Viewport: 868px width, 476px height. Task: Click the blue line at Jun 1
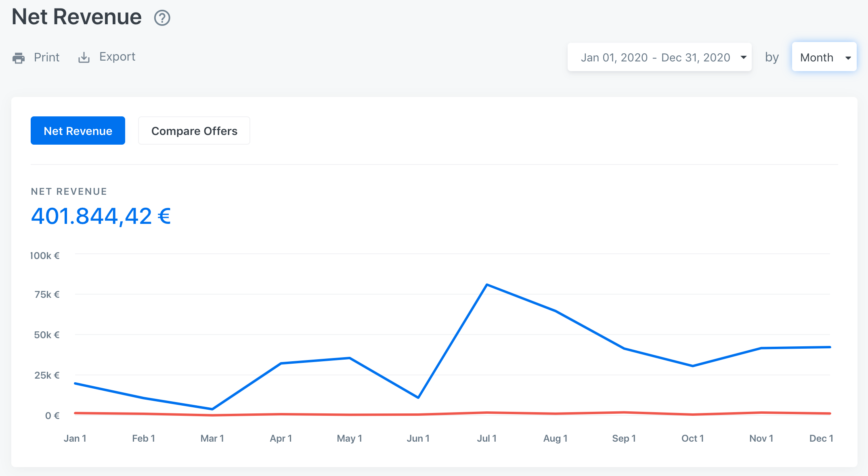tap(418, 398)
